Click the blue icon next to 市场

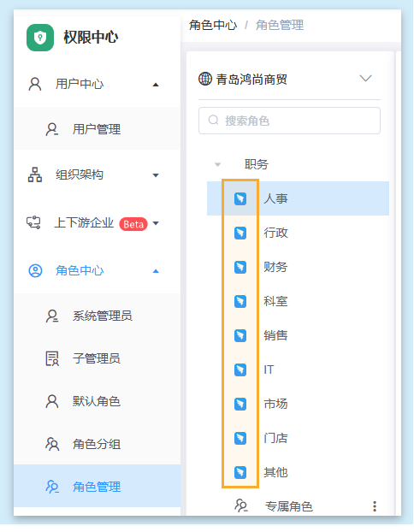[240, 404]
